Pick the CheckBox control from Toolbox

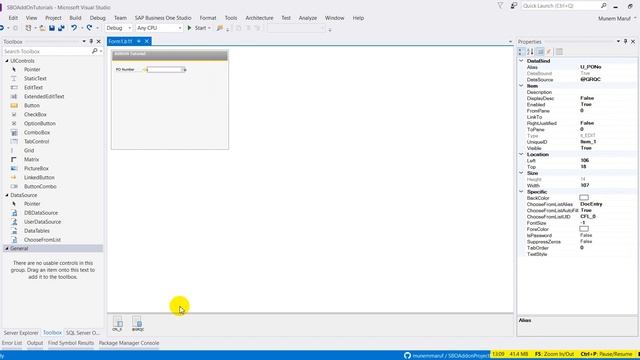point(35,114)
